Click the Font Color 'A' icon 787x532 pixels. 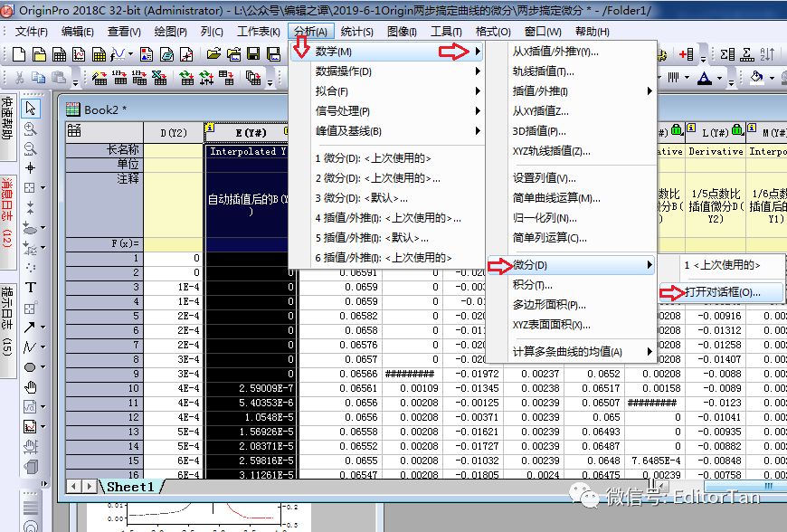(705, 78)
